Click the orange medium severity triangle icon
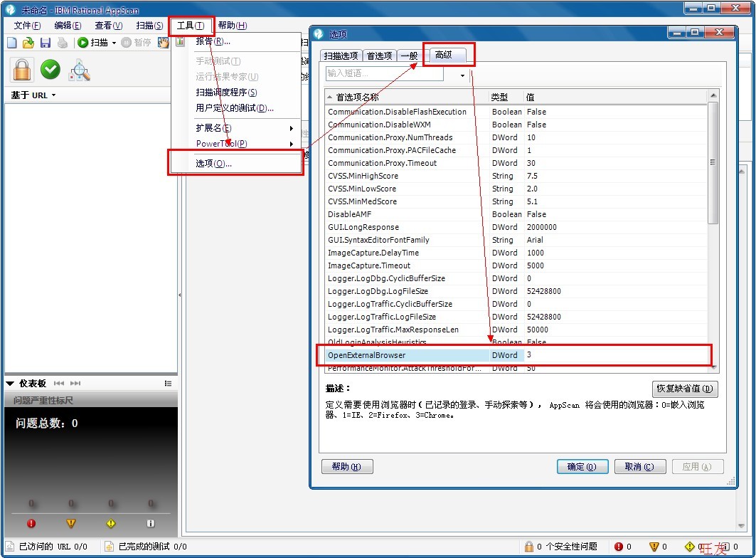Screen dimensions: 756x558 tap(71, 523)
